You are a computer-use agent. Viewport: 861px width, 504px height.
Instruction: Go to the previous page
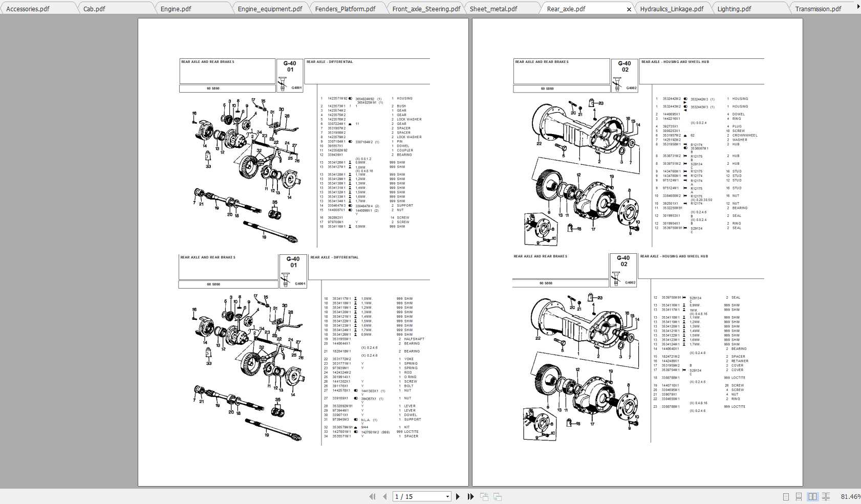click(x=384, y=496)
